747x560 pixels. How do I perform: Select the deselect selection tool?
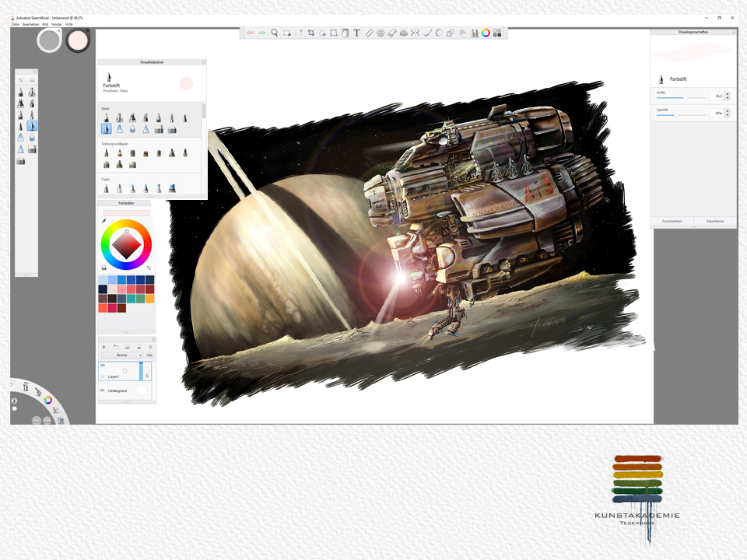pos(299,33)
